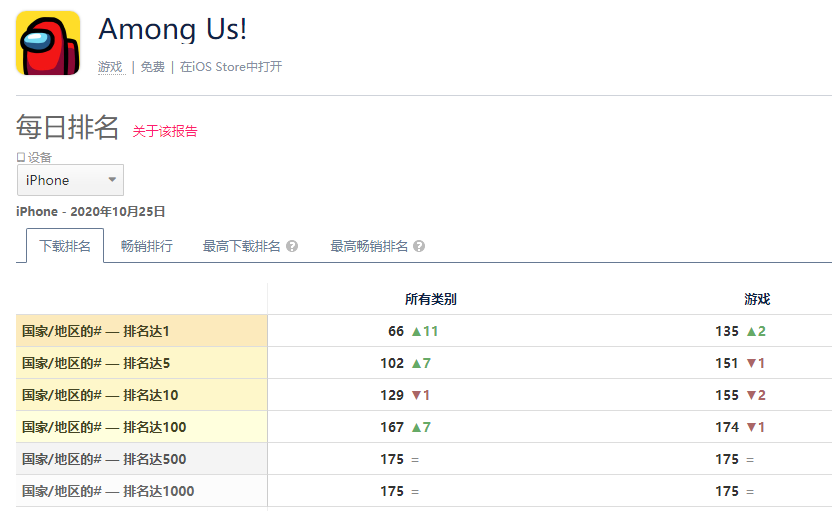The height and width of the screenshot is (511, 832).
Task: Click the Among Us! app icon
Action: point(48,43)
